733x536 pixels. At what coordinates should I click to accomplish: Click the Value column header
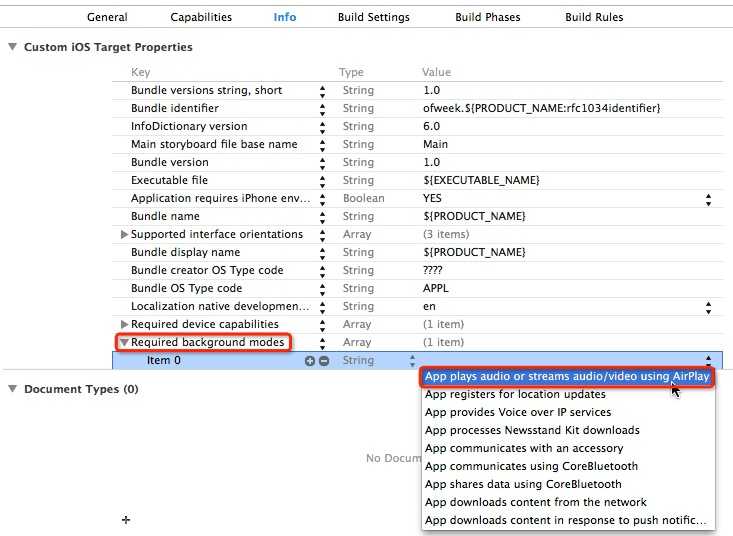(x=437, y=72)
